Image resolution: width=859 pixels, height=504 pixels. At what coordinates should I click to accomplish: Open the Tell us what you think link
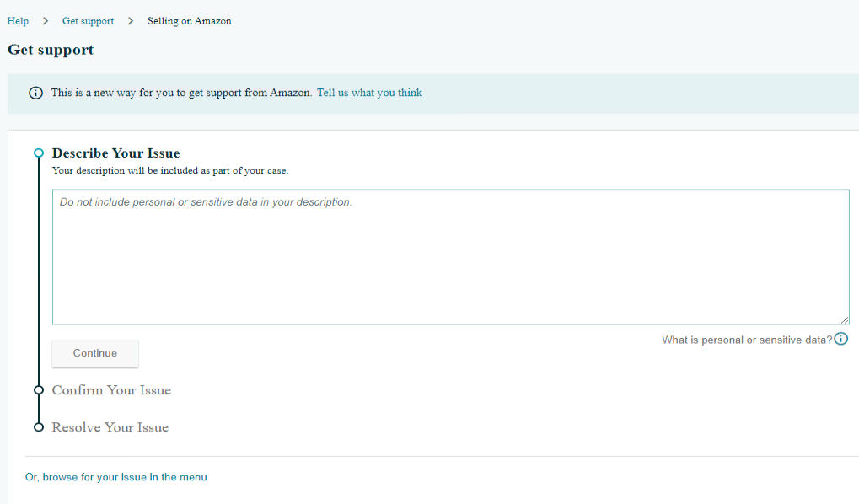pyautogui.click(x=369, y=93)
